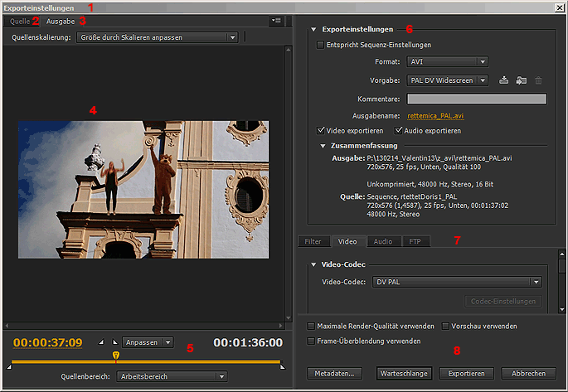The image size is (568, 392).
Task: Toggle Audio exportieren checkbox
Action: click(x=399, y=130)
